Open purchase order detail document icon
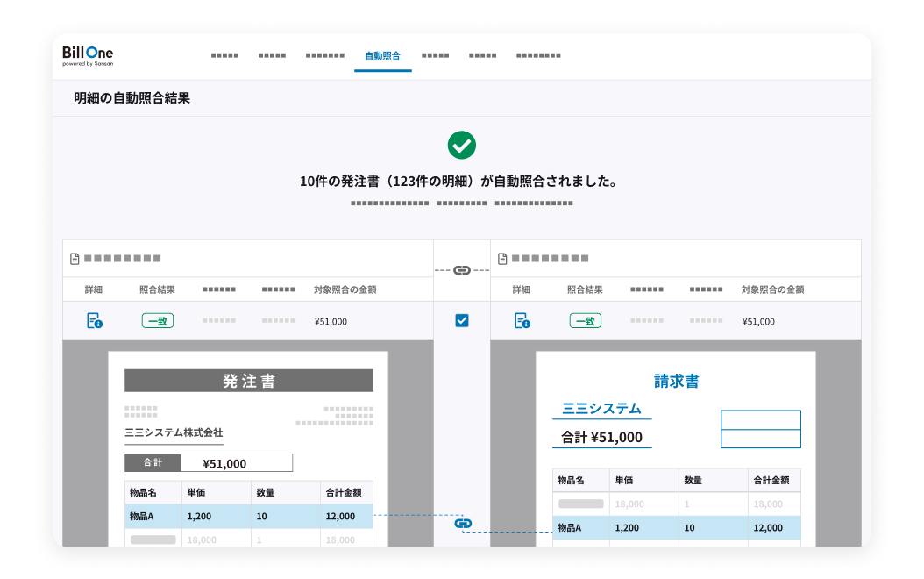Screen dimensions: 924x579 coord(94,321)
